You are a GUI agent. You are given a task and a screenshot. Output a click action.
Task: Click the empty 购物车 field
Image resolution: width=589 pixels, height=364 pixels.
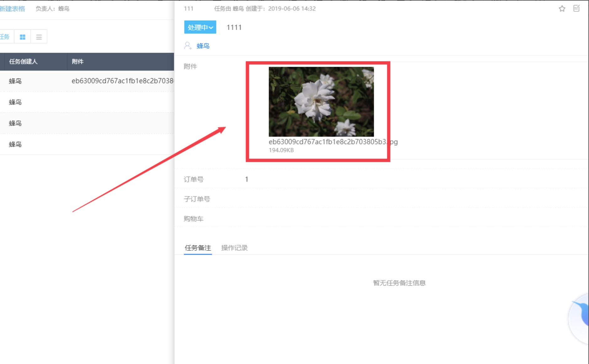(314, 219)
